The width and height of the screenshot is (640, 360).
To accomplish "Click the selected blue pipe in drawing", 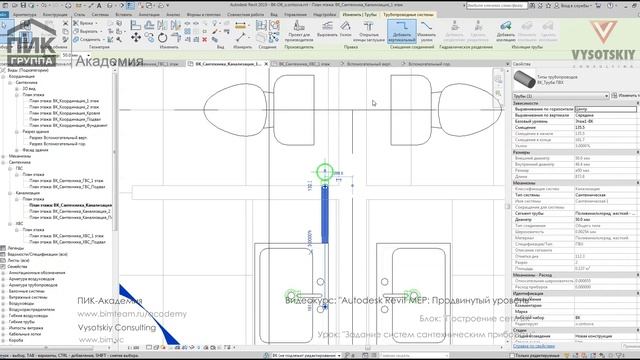I will [x=324, y=214].
